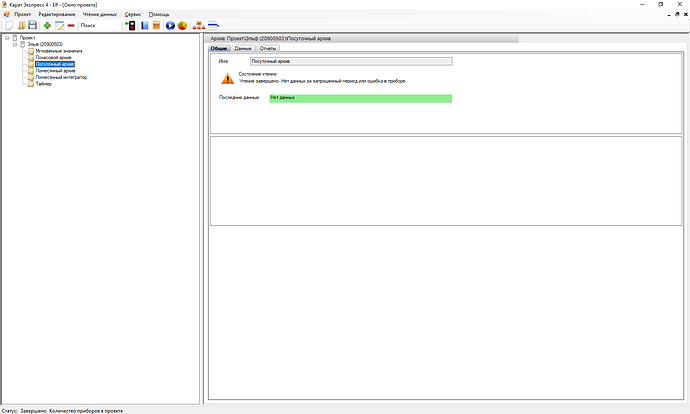Viewport: 690px width, 414px height.
Task: Switch to the Данные tab
Action: (243, 48)
